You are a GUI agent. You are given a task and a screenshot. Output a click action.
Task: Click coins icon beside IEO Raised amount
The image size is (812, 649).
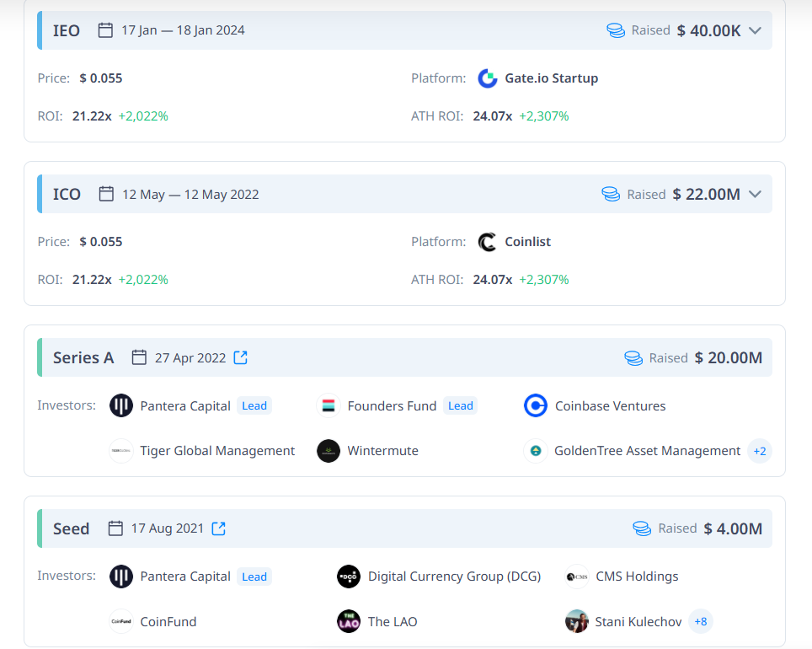pyautogui.click(x=616, y=30)
